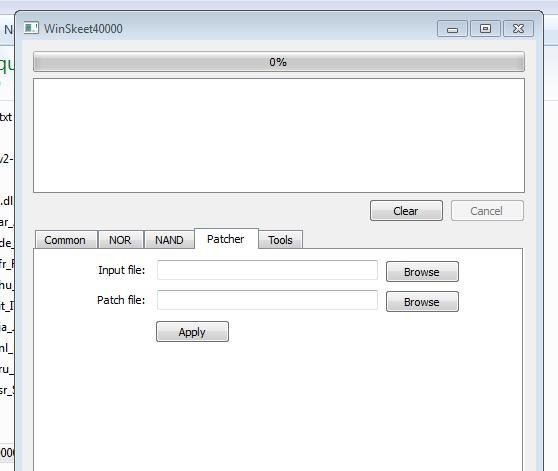This screenshot has height=471, width=558.
Task: Focus the Patch file text field
Action: point(267,300)
